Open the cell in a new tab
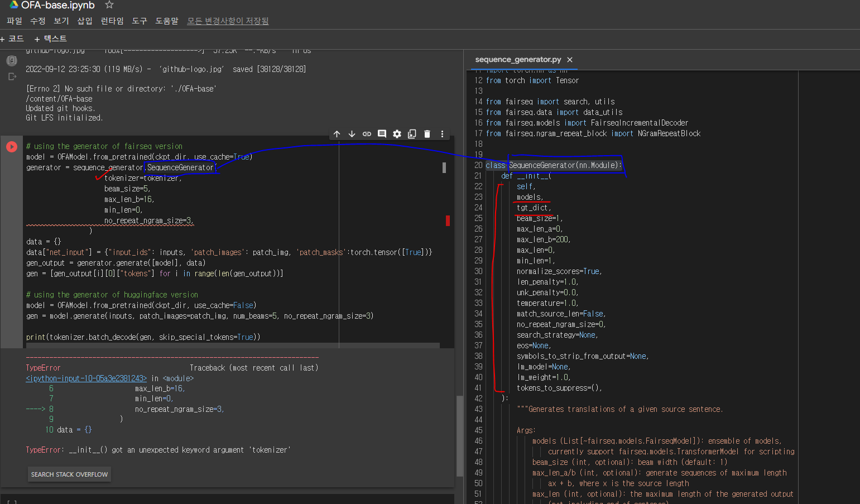 [x=412, y=134]
